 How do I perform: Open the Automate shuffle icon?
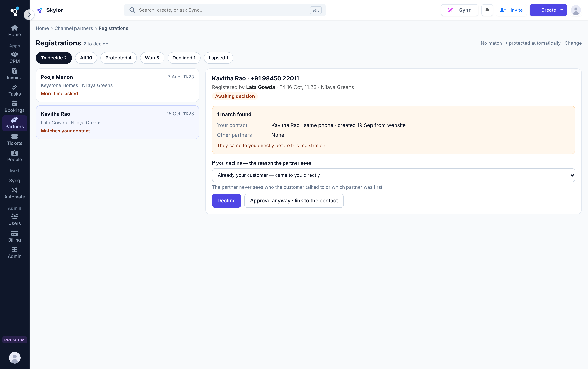click(14, 190)
